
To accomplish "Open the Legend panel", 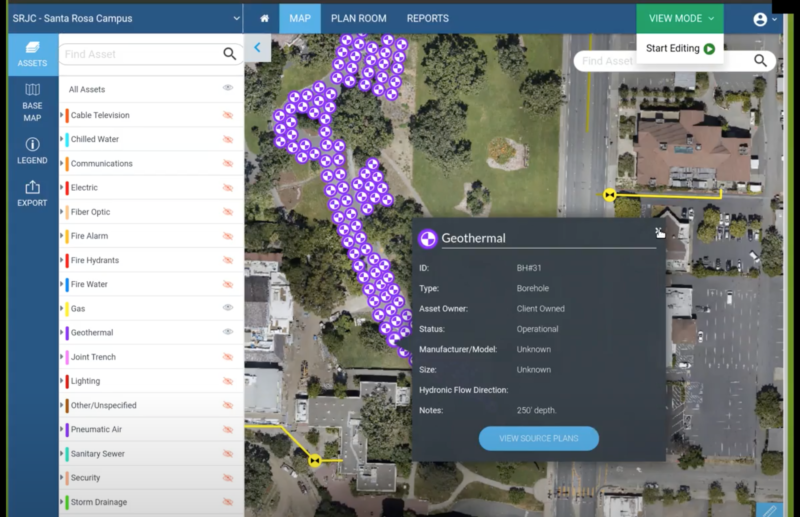I will tap(32, 150).
